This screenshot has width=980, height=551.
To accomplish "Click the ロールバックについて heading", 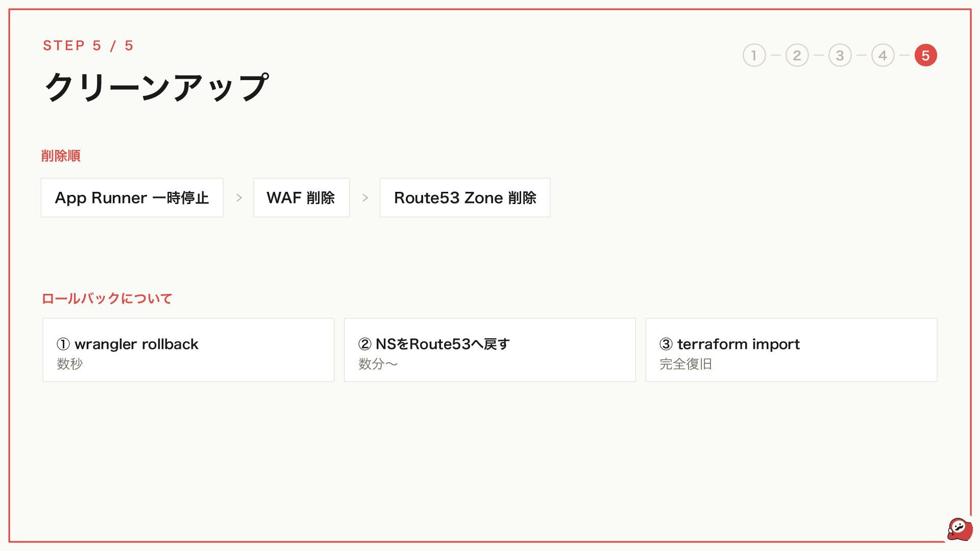I will [x=107, y=298].
